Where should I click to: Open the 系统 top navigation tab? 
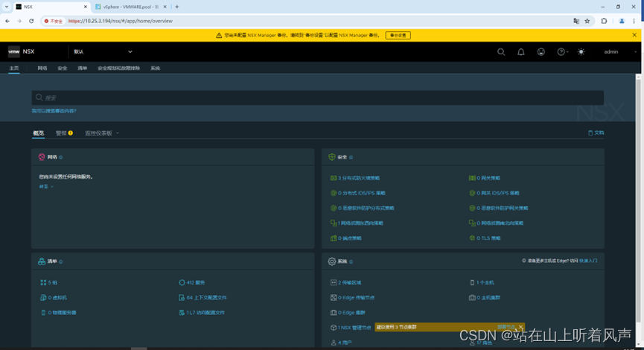[156, 69]
